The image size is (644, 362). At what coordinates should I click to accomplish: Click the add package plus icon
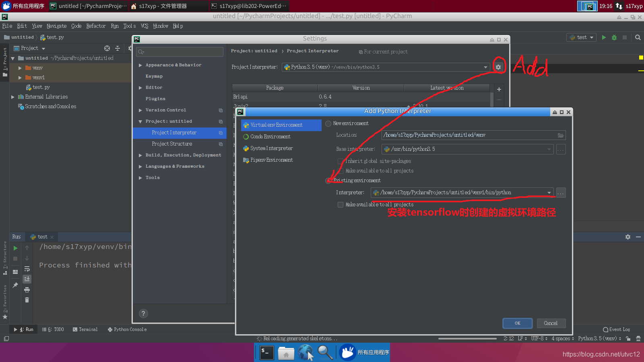pos(499,89)
